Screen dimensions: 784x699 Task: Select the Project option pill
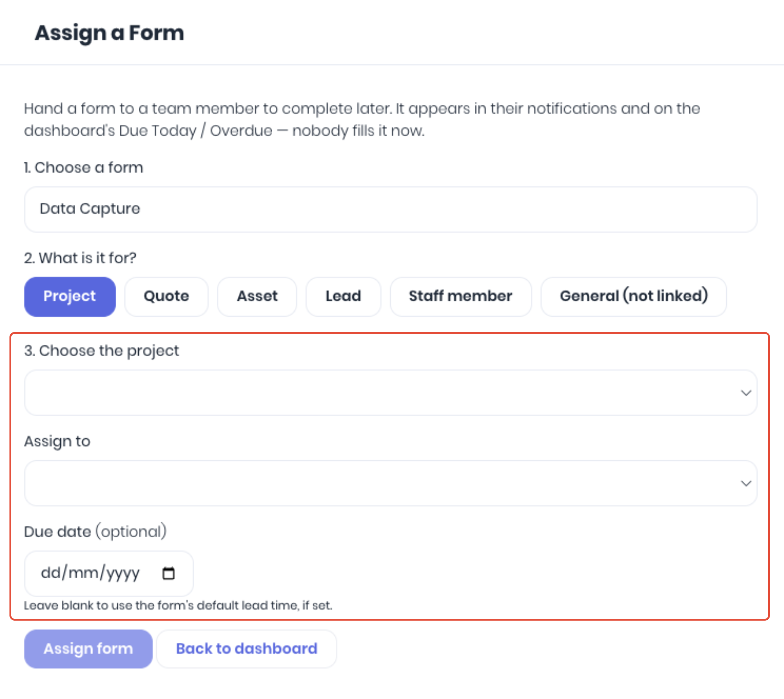[70, 296]
